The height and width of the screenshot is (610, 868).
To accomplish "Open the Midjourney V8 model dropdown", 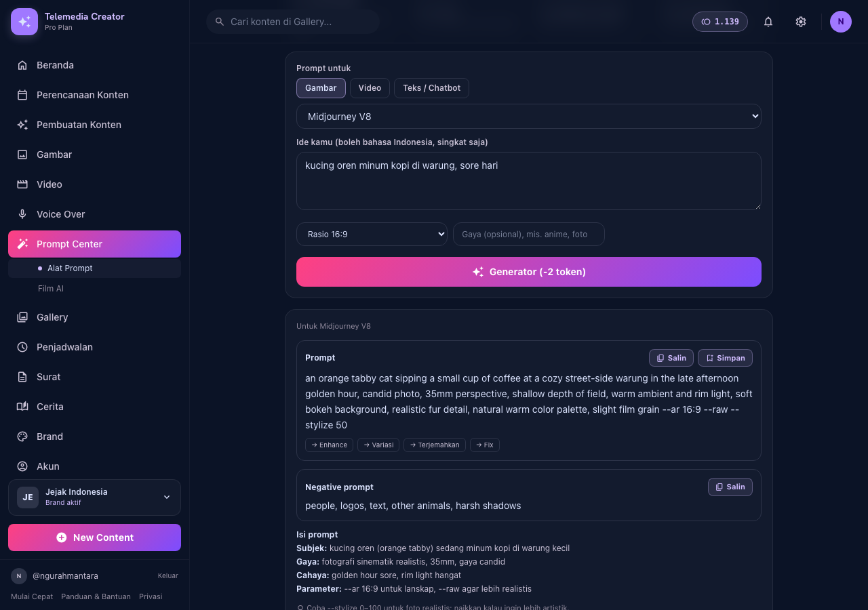I will pos(529,117).
